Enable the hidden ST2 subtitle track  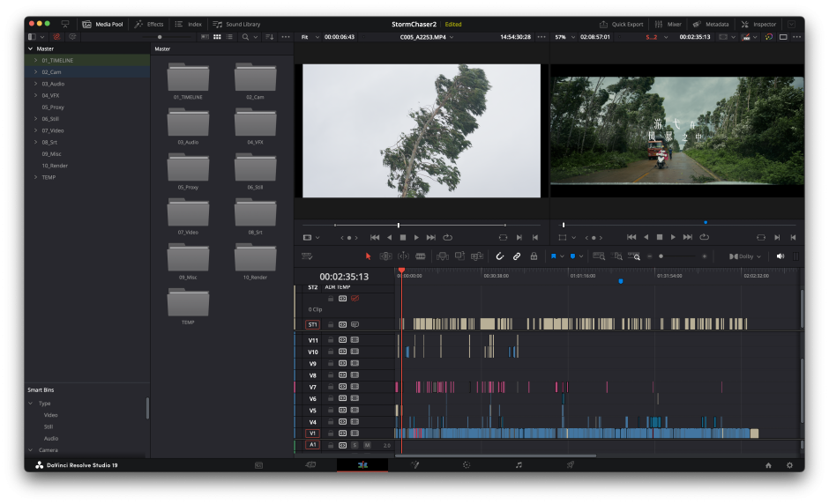point(355,299)
